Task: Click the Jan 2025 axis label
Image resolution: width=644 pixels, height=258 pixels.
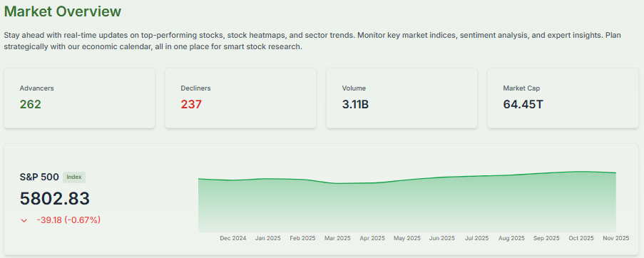Action: pos(267,238)
